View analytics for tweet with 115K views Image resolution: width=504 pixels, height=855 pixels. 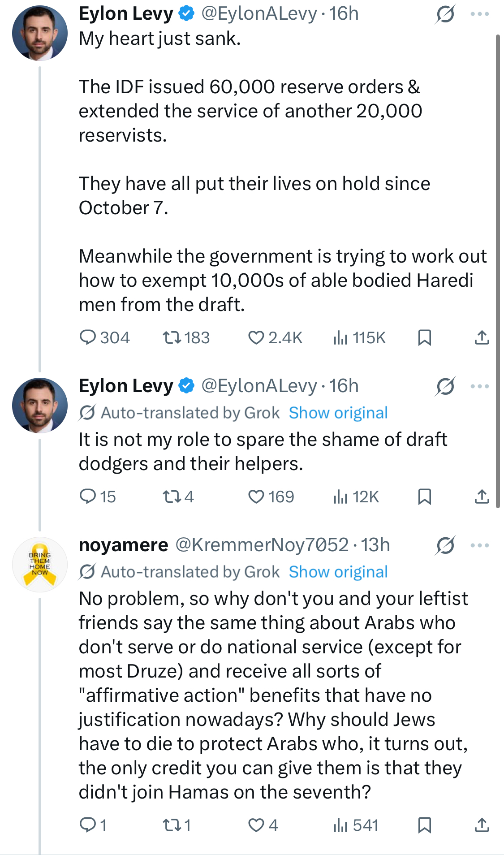340,337
